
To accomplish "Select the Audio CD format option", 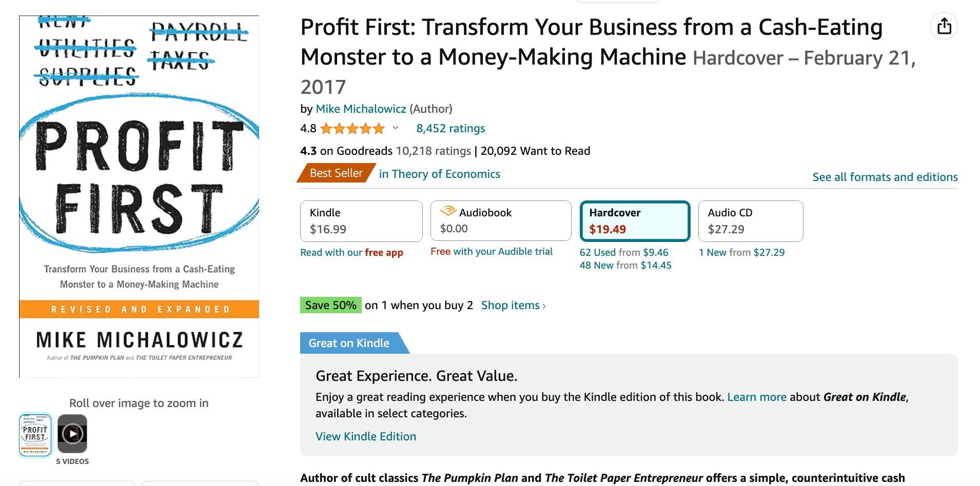I will (751, 221).
